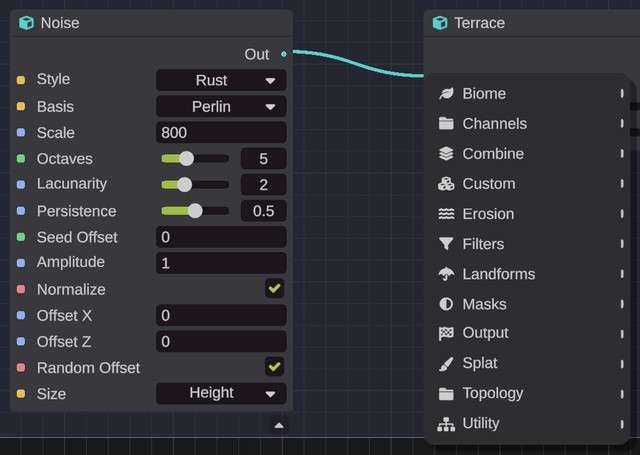Click the red Normalize input port
The width and height of the screenshot is (640, 455).
point(21,289)
